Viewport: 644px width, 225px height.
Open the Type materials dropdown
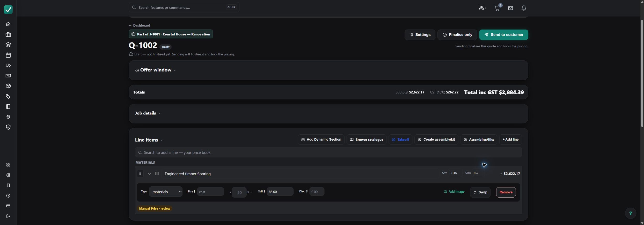[166, 192]
